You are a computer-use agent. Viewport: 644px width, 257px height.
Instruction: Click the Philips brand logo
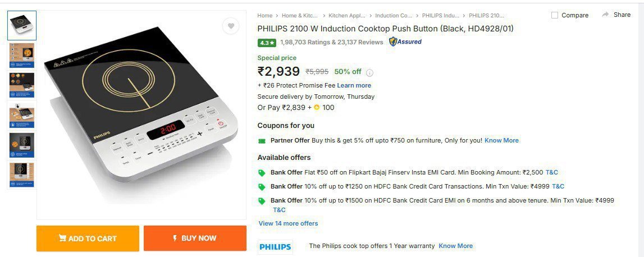[275, 247]
